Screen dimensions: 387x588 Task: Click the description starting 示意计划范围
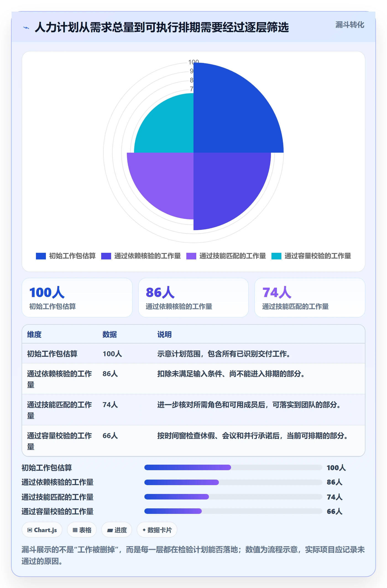pos(224,354)
